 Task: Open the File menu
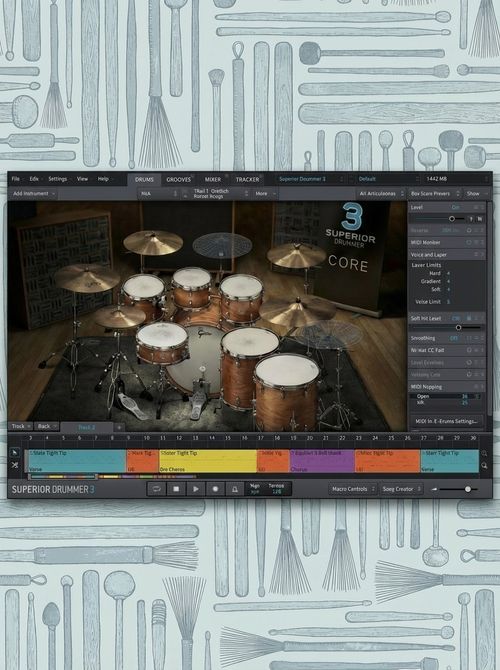pos(16,179)
